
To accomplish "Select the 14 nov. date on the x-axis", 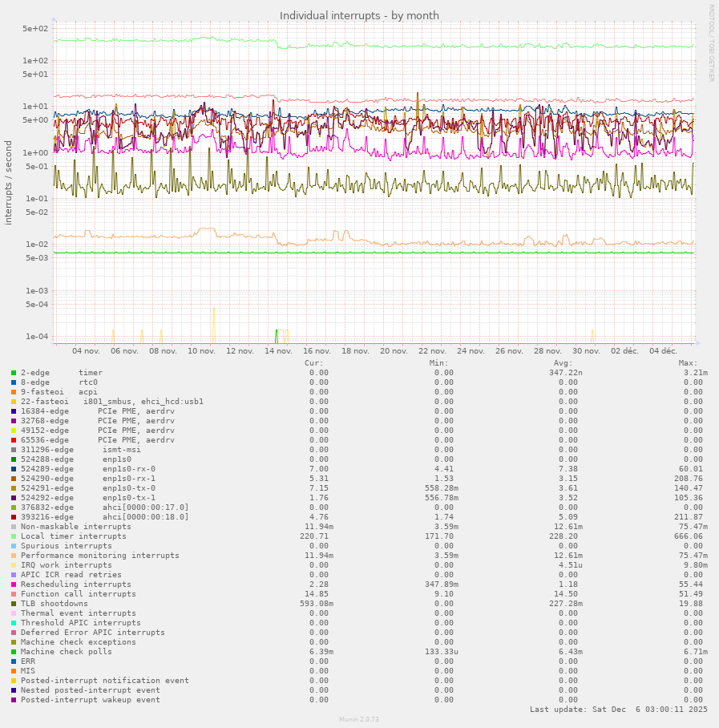I will click(x=278, y=351).
